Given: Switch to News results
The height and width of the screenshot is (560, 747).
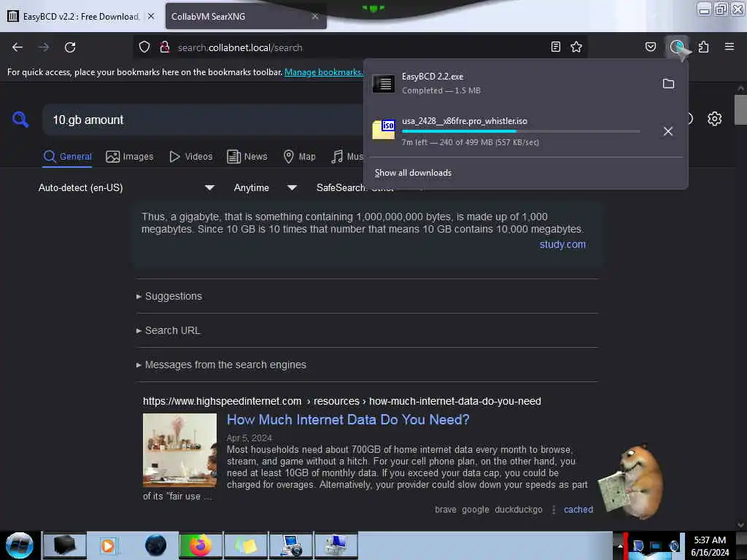Looking at the screenshot, I should click(x=247, y=156).
